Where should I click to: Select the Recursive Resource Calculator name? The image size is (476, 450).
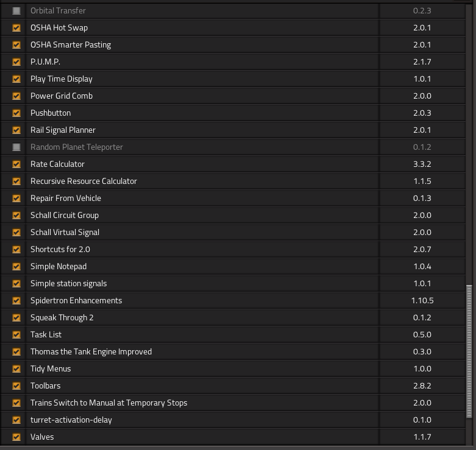click(83, 181)
